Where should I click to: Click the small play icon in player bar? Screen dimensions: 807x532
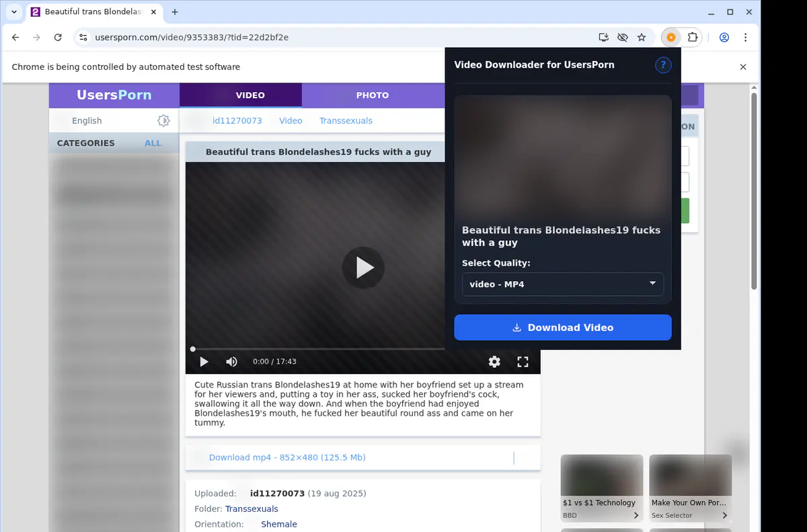[204, 362]
